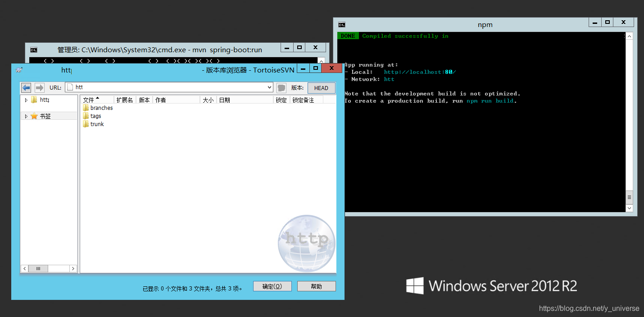Expand the 书签 bookmarks node
The height and width of the screenshot is (317, 644).
(26, 116)
